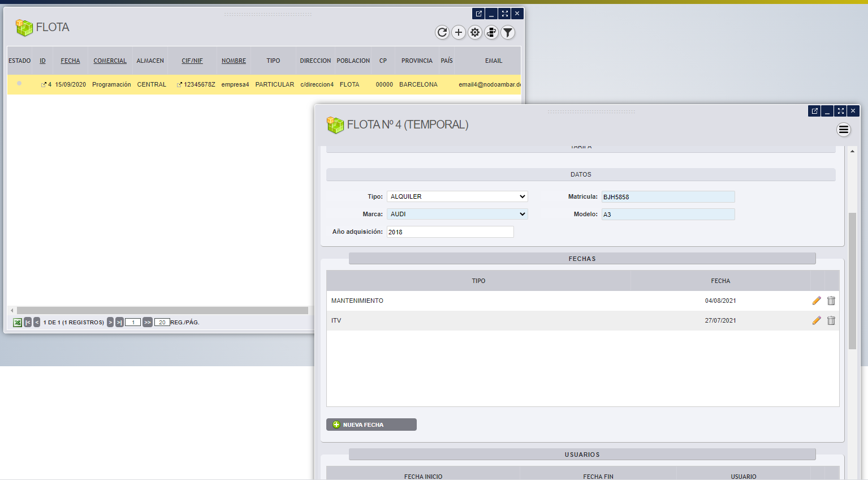Delete the ITV date row
Image resolution: width=868 pixels, height=480 pixels.
(x=831, y=320)
